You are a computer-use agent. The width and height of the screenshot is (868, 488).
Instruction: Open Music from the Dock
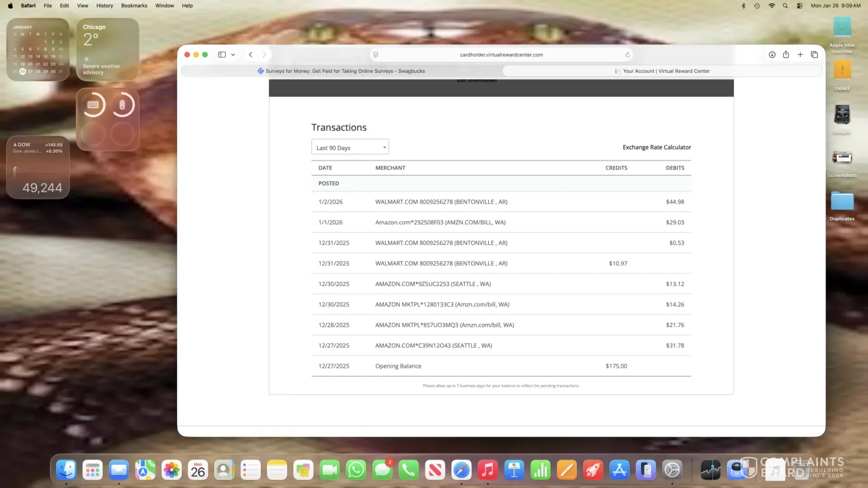tap(488, 470)
